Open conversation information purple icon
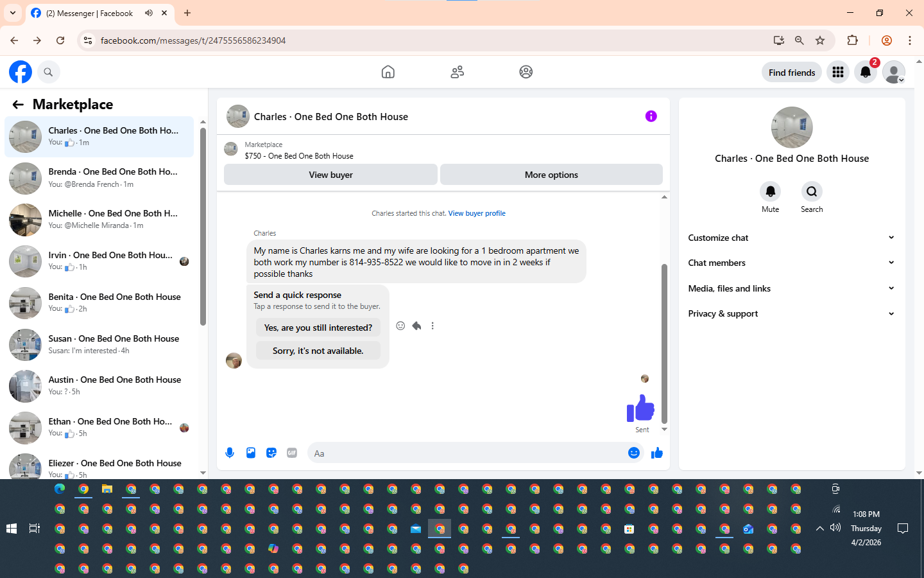 point(651,116)
